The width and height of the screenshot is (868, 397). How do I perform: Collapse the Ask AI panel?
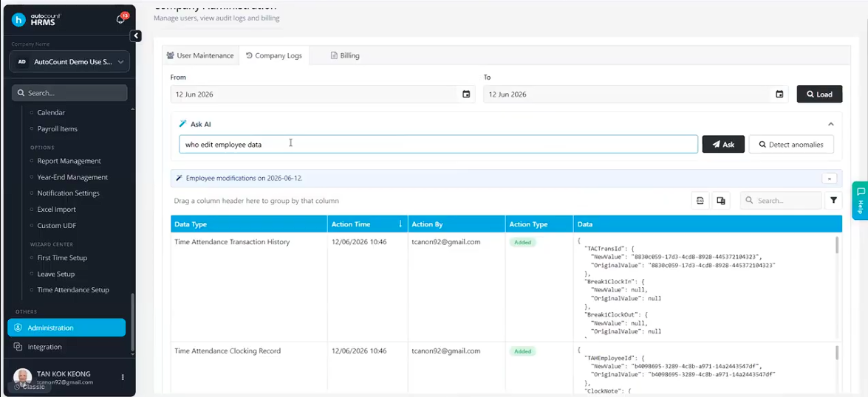point(830,125)
